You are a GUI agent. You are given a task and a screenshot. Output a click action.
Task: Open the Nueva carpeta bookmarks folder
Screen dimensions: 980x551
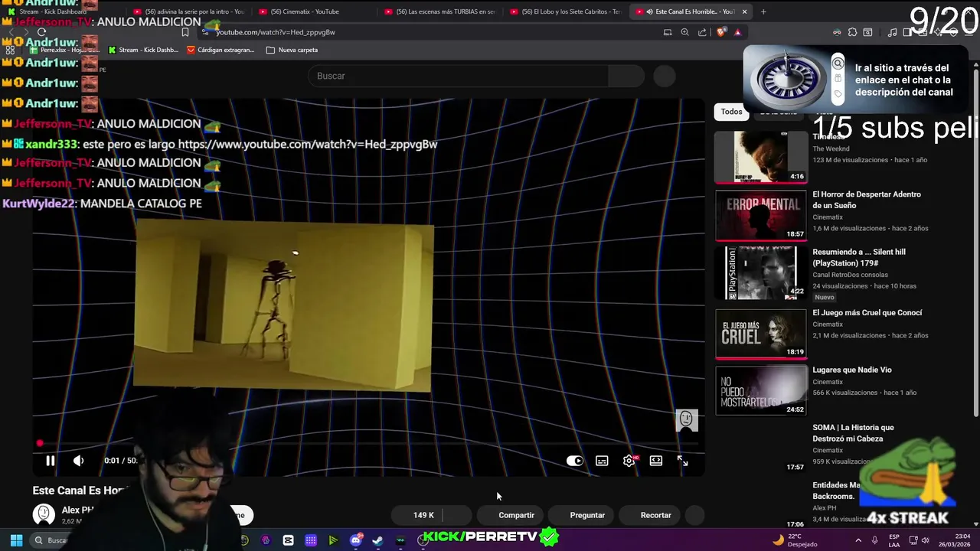pyautogui.click(x=292, y=50)
